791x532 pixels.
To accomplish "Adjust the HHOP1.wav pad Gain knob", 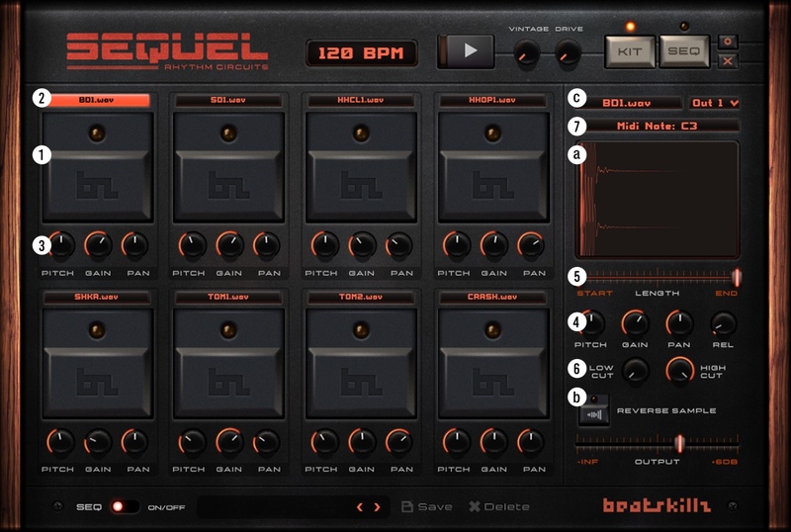I will tap(493, 245).
